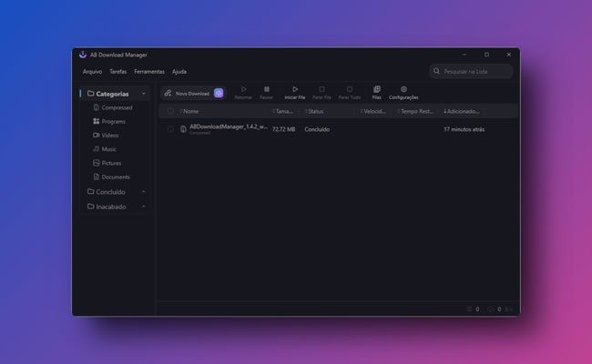Click the purple icon beside Novo Download
Image resolution: width=592 pixels, height=364 pixels.
coord(219,93)
